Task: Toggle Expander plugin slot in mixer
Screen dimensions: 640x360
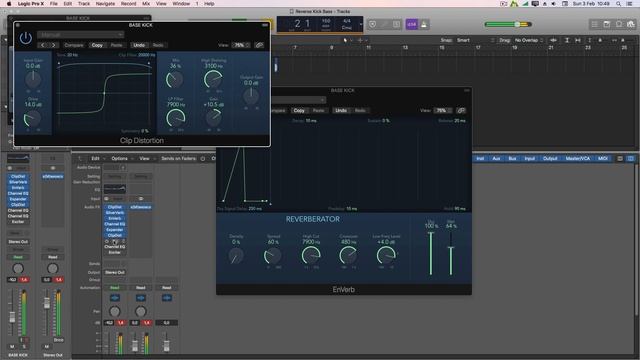Action: point(115,230)
